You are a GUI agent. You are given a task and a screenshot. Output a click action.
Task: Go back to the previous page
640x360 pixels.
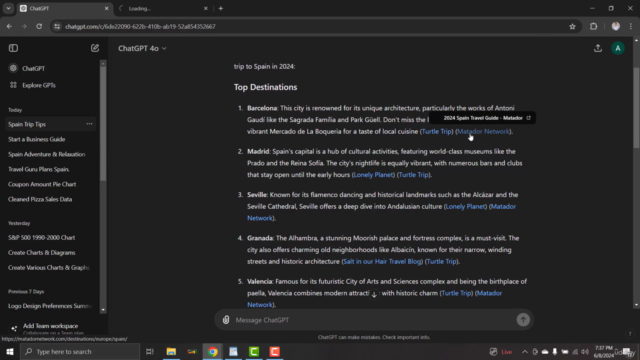point(9,27)
